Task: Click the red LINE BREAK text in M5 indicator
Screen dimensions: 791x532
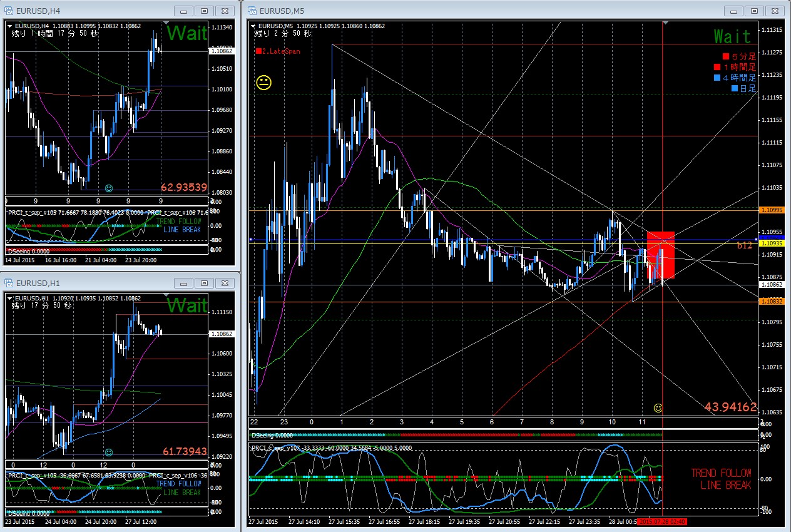Action: [x=725, y=485]
